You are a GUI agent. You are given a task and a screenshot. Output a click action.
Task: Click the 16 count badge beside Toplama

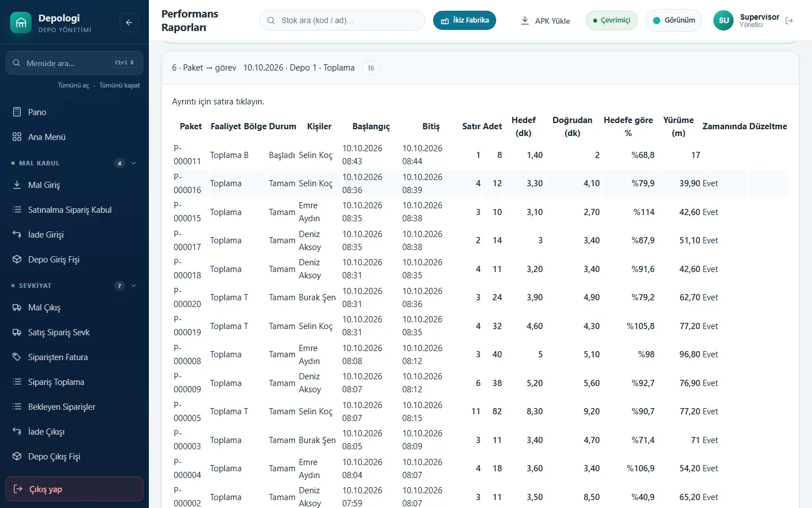coord(370,68)
